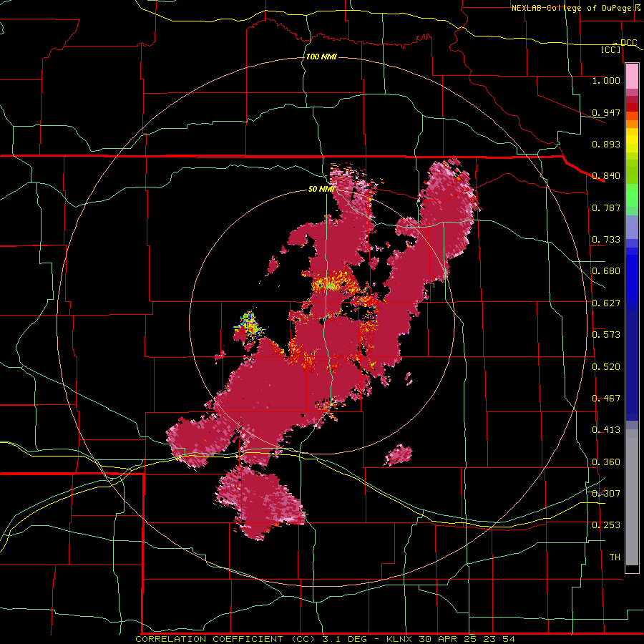Click the 100 NMI range ring label
This screenshot has width=644, height=644.
click(321, 57)
